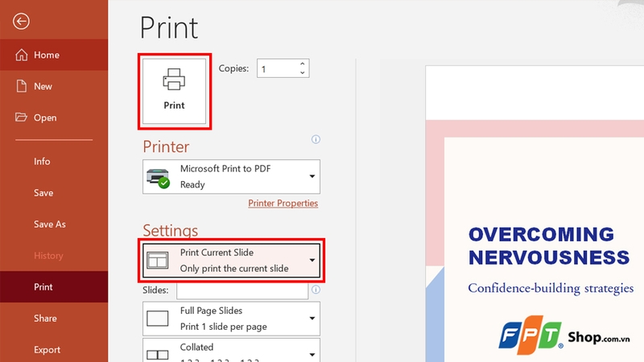
Task: Open the Full Page Slides dropdown
Action: coord(231,319)
